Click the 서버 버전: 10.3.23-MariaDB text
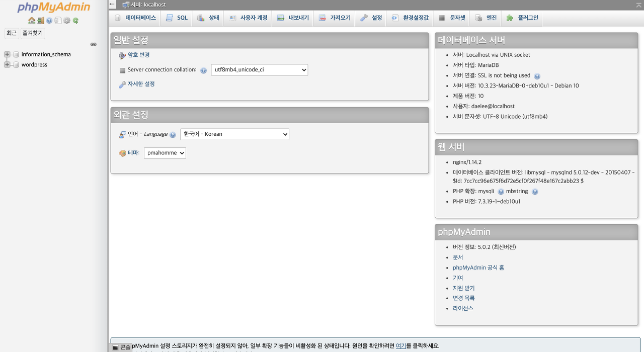This screenshot has height=352, width=644. [x=516, y=86]
